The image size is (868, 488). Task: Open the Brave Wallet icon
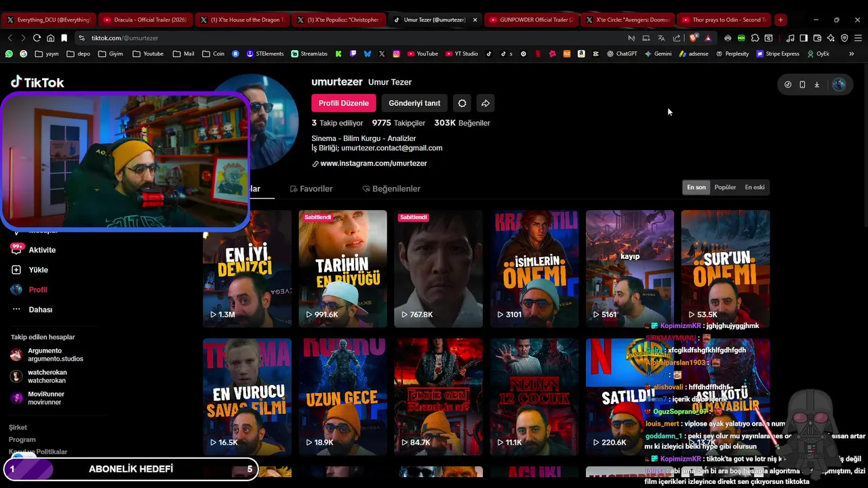point(817,38)
